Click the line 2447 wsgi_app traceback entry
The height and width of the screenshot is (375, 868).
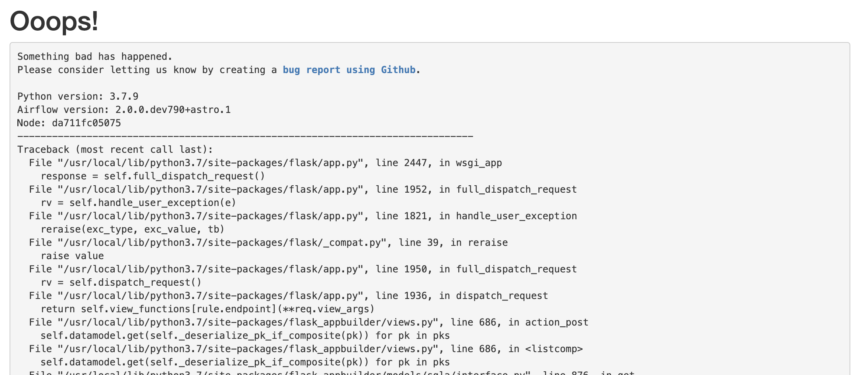coord(265,163)
